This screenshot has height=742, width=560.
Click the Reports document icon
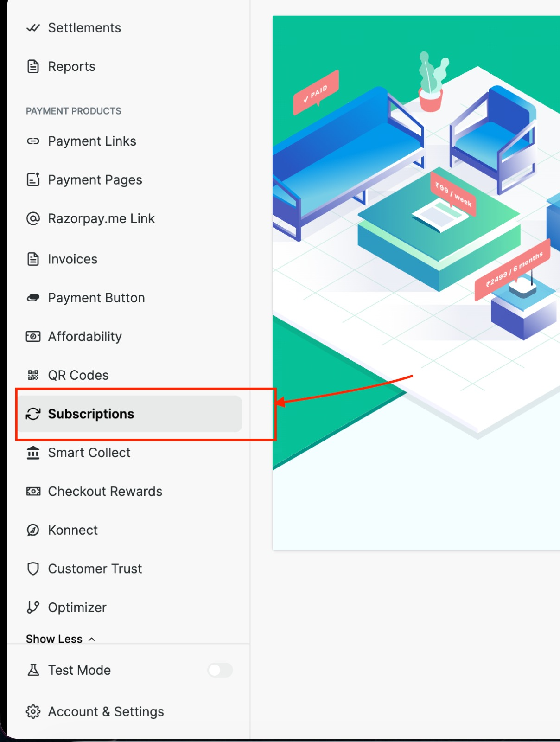coord(33,66)
